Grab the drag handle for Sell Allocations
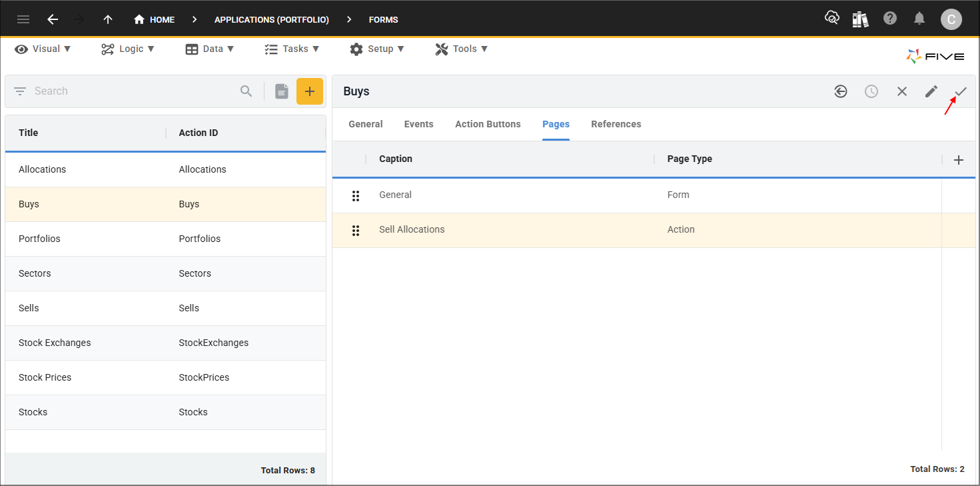 [x=356, y=230]
